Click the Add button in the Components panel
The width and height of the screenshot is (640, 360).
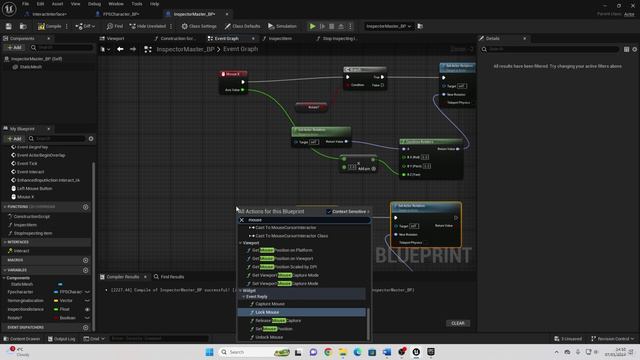pos(14,48)
